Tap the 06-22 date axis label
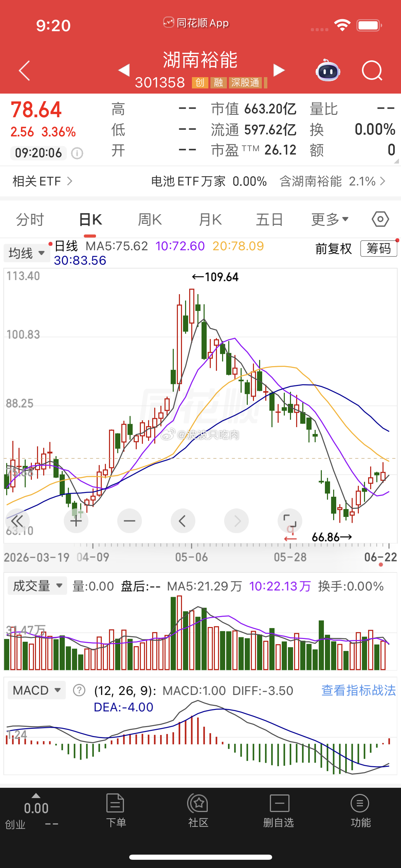The height and width of the screenshot is (868, 401). coord(380,557)
